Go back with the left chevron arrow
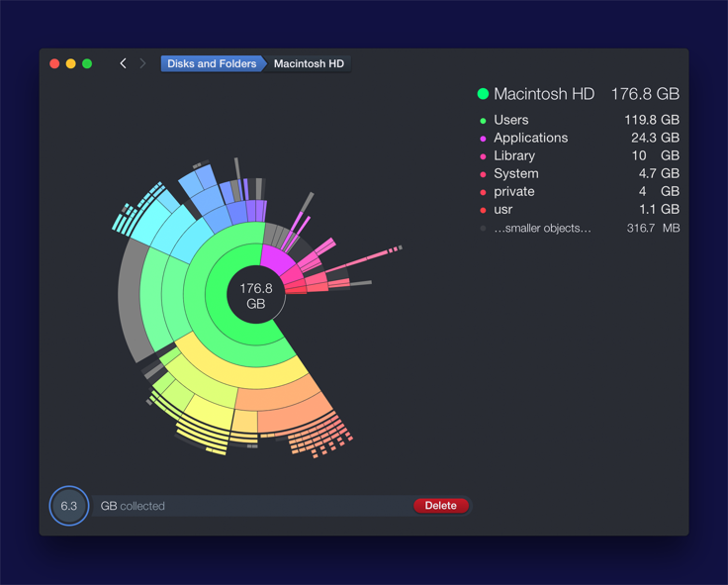This screenshot has height=585, width=728. [x=123, y=63]
